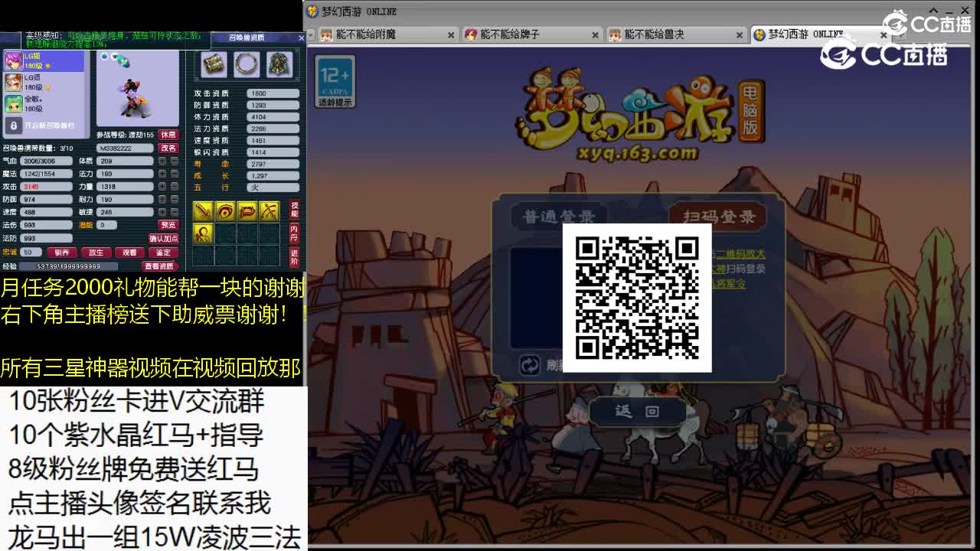Select the red flag skill icon
The image size is (980, 551).
247,211
